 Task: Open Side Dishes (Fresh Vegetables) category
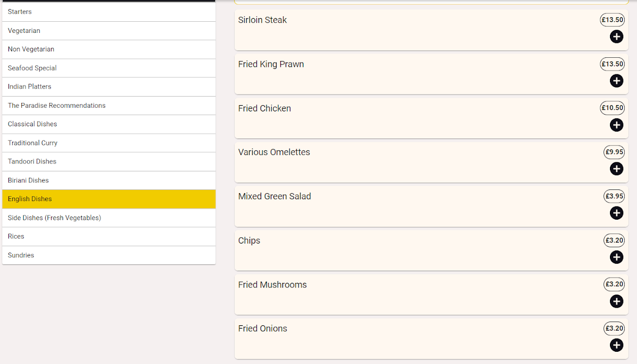coord(109,218)
